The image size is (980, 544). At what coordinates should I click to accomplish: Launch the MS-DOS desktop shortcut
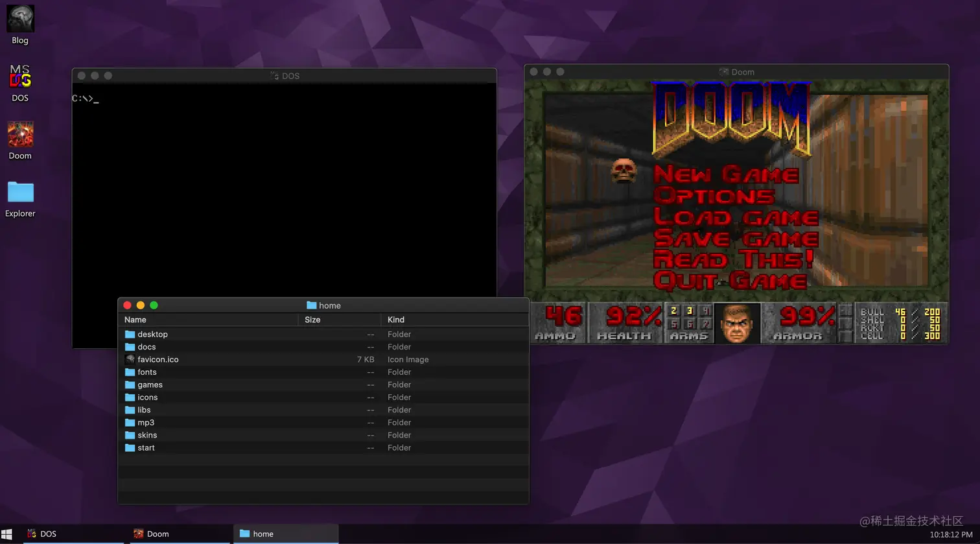pyautogui.click(x=20, y=77)
